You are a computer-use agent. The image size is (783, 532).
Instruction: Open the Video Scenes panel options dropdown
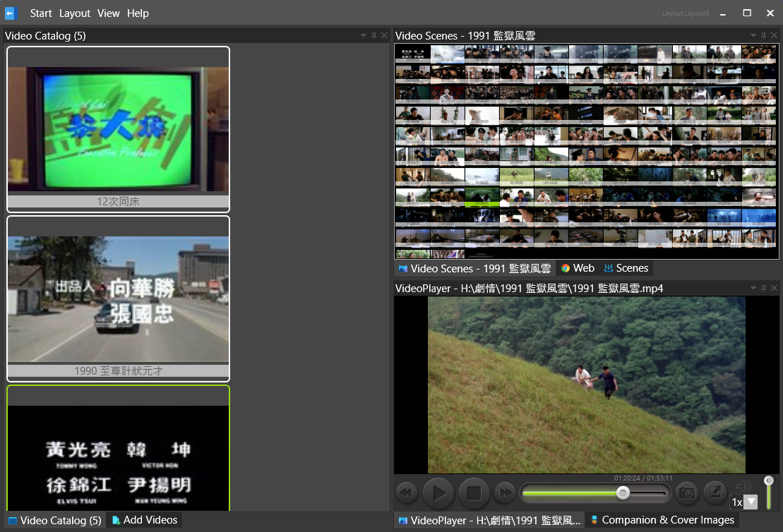[x=753, y=35]
